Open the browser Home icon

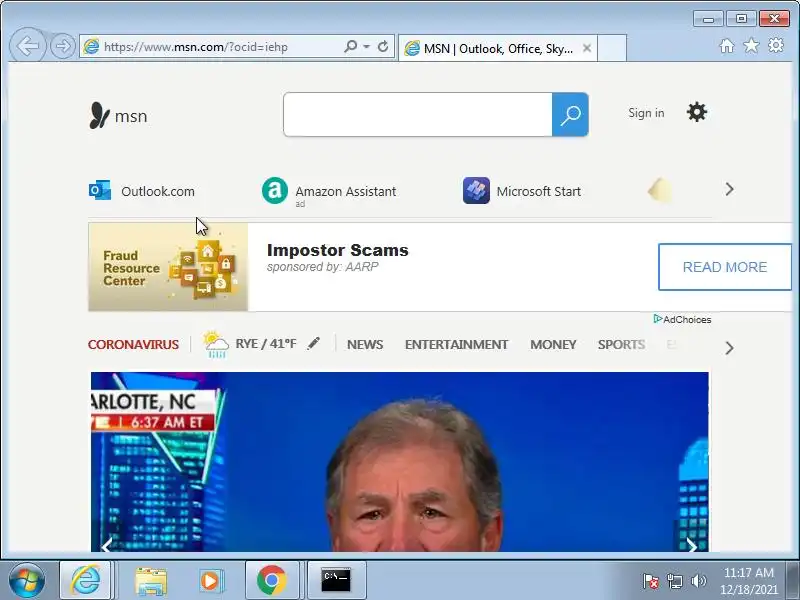tap(727, 46)
